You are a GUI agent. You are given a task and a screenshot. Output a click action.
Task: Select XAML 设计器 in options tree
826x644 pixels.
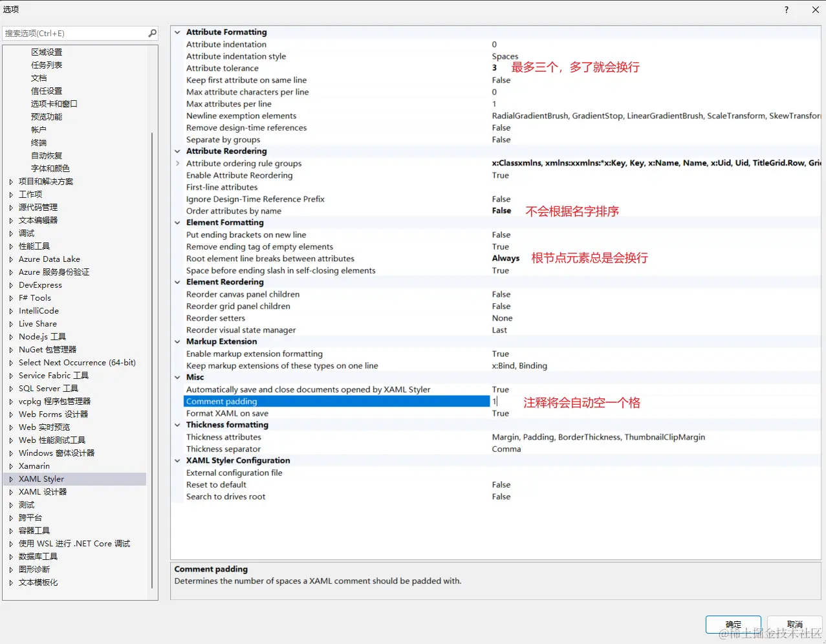tap(43, 492)
